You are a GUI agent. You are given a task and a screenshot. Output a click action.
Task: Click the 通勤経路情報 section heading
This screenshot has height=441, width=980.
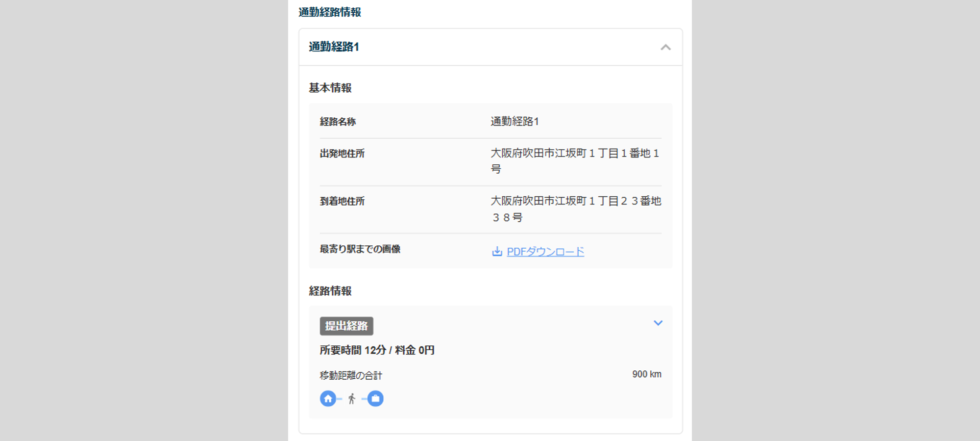coord(330,12)
